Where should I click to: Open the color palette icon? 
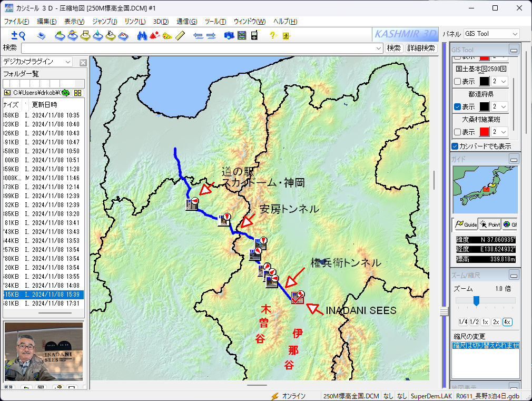click(168, 36)
